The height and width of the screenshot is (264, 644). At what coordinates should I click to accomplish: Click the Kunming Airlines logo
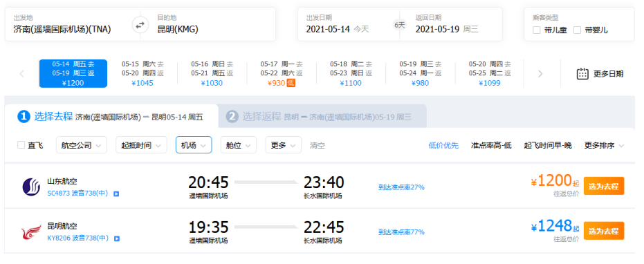tap(31, 232)
